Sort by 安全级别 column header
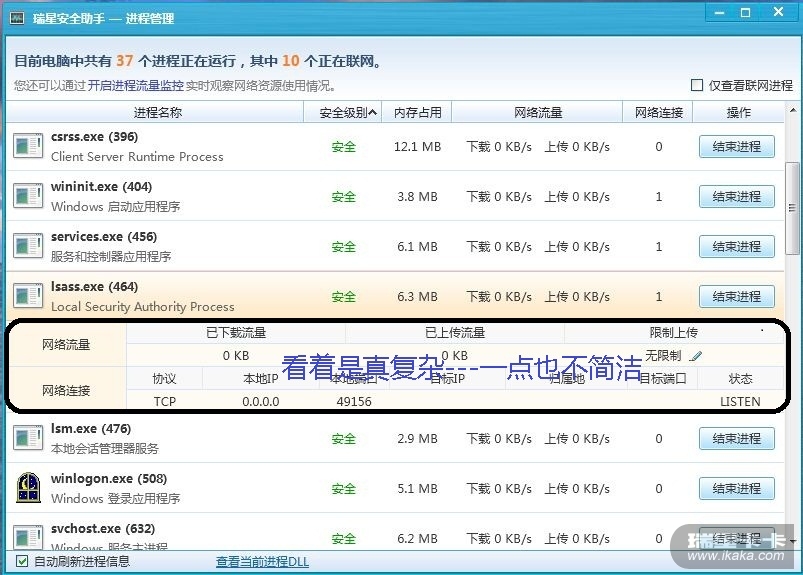This screenshot has width=803, height=575. [x=343, y=113]
